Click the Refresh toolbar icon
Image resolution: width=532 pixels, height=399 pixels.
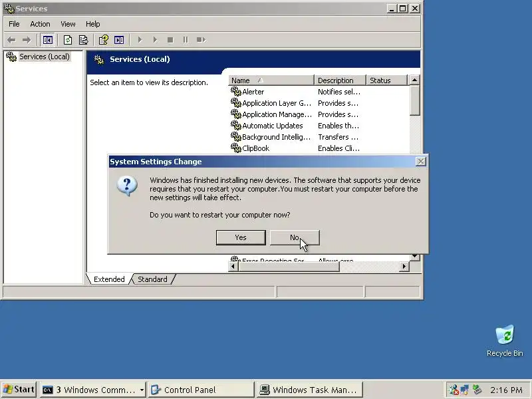[x=68, y=40]
